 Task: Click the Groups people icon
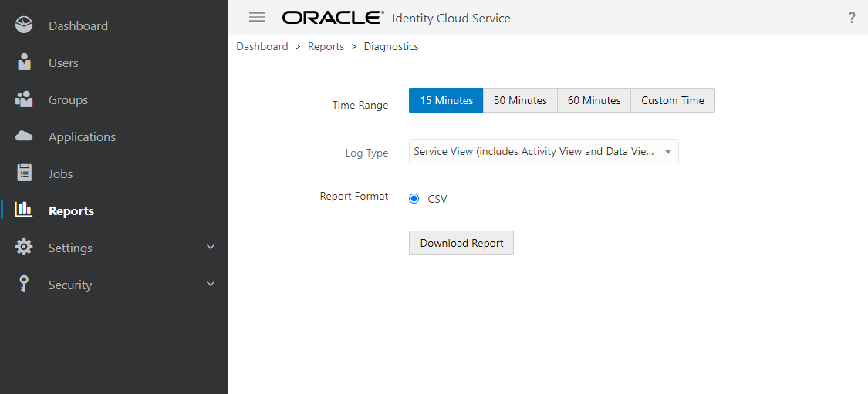pyautogui.click(x=25, y=99)
